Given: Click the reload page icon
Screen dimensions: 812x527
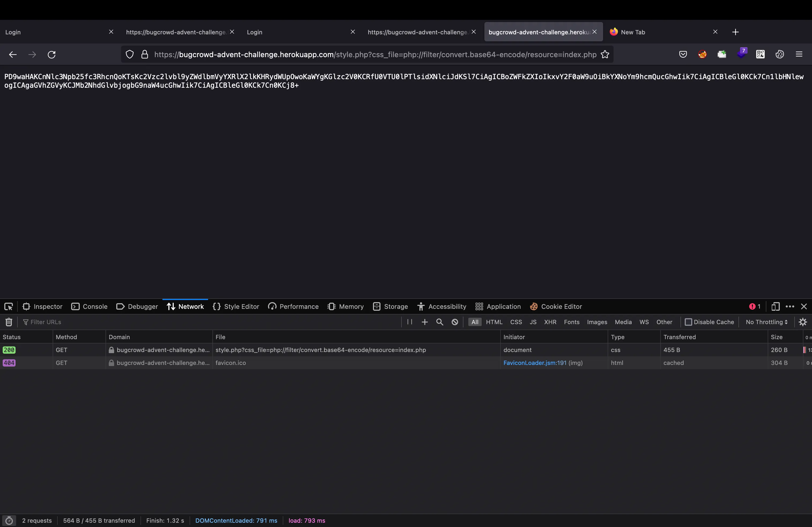Looking at the screenshot, I should (52, 54).
